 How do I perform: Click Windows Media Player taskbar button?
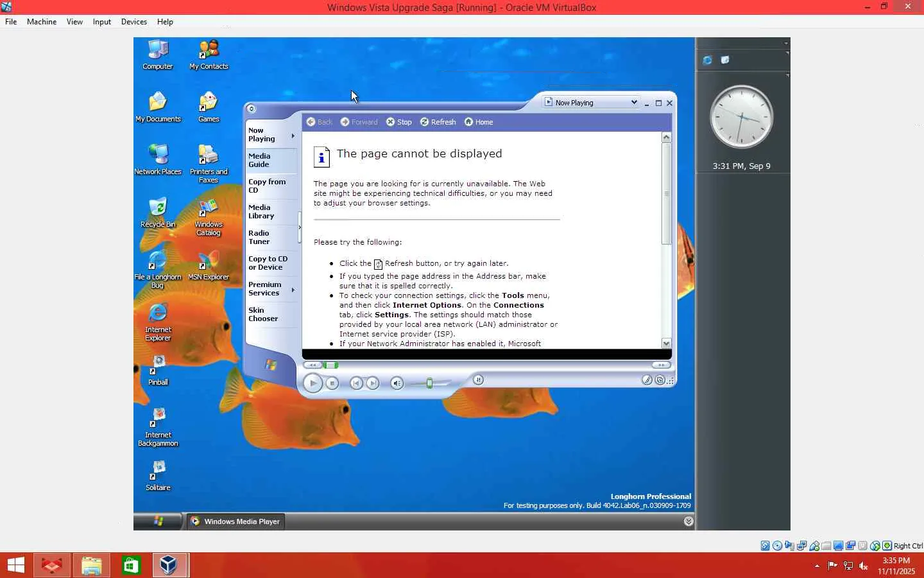[x=235, y=521]
